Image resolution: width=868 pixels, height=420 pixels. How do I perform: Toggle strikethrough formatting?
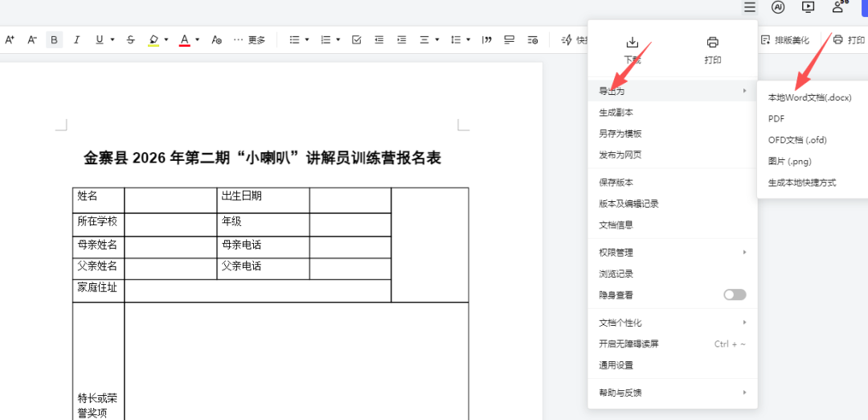click(x=131, y=40)
